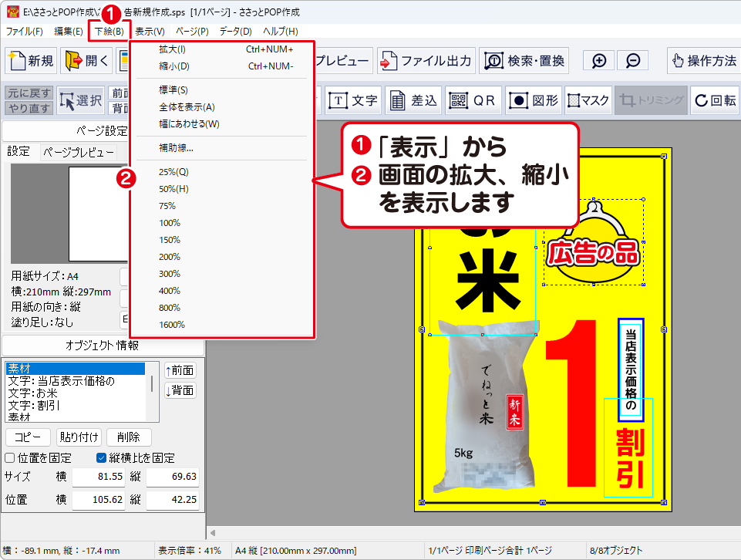Choose the 図形 shape tool
Viewport: 741px width, 560px height.
point(533,100)
